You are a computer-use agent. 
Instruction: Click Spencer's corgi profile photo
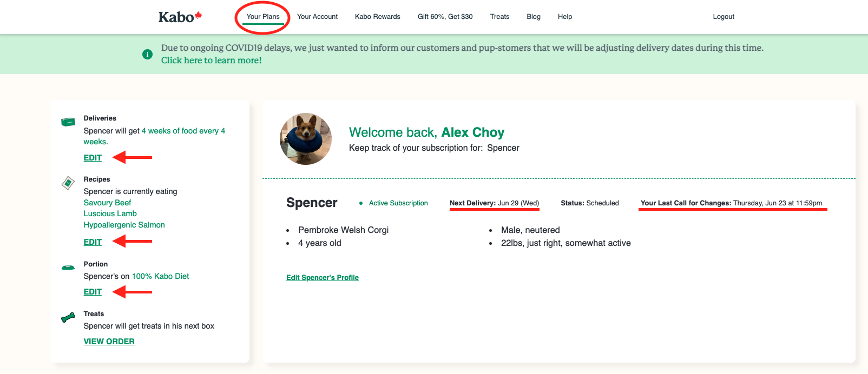pos(306,139)
